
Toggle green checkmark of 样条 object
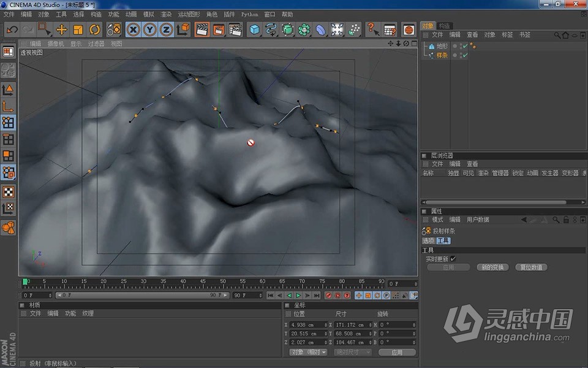pyautogui.click(x=466, y=55)
